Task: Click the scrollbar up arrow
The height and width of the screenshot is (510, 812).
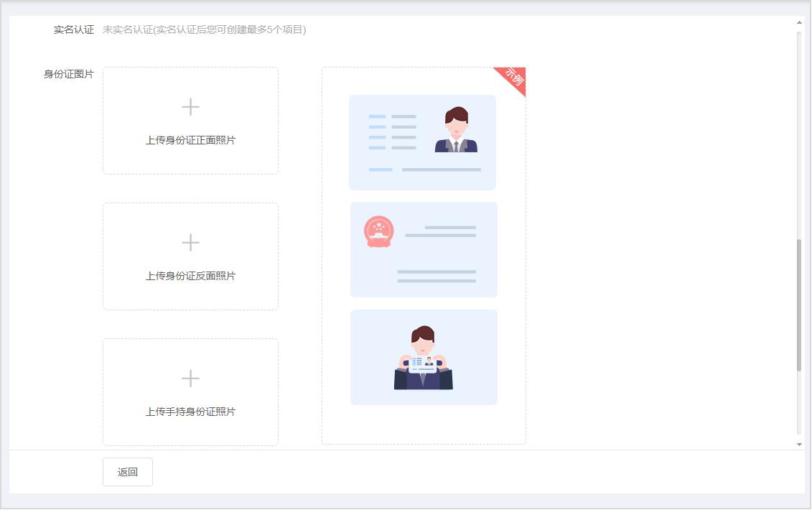Action: click(799, 22)
